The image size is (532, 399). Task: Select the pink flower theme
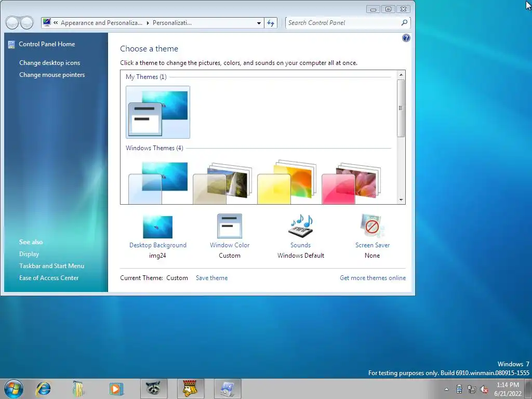tap(352, 183)
